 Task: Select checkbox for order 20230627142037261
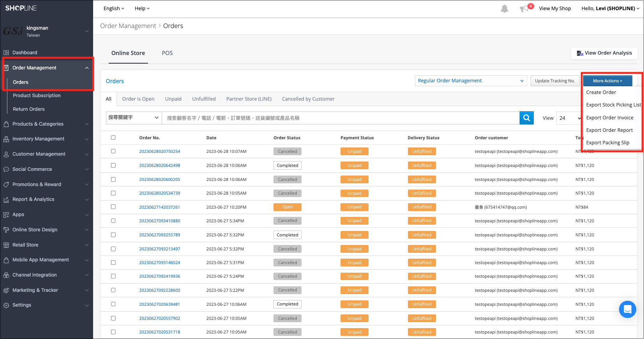coord(113,207)
